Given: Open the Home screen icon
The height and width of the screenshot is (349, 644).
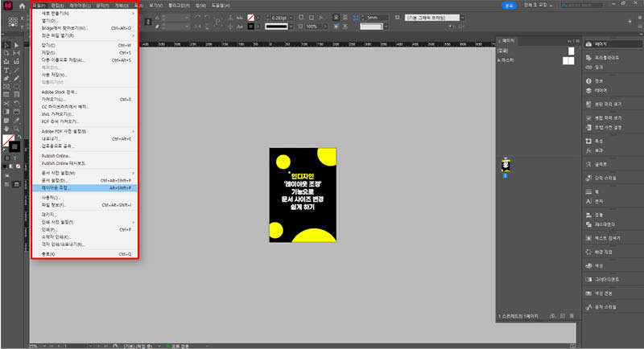Looking at the screenshot, I should point(22,6).
